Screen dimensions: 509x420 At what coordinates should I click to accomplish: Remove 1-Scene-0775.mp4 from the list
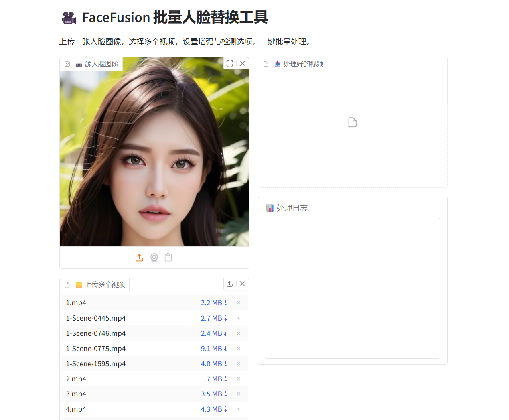coord(239,349)
